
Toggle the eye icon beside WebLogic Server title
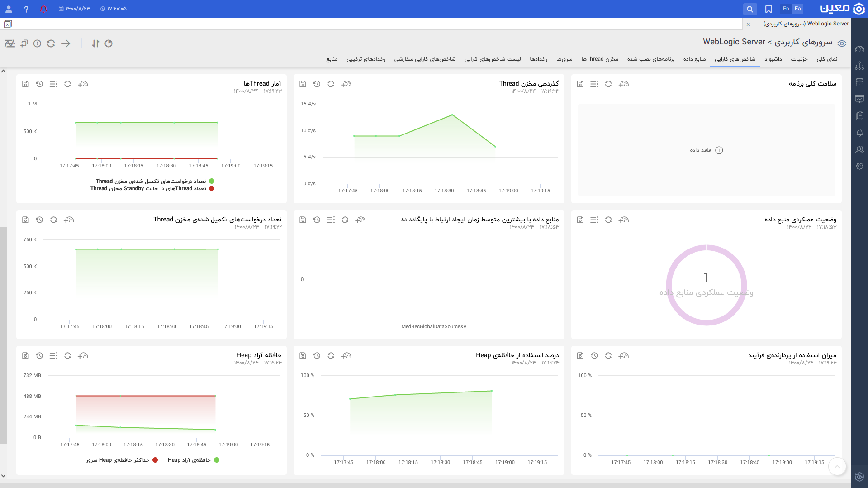(842, 43)
